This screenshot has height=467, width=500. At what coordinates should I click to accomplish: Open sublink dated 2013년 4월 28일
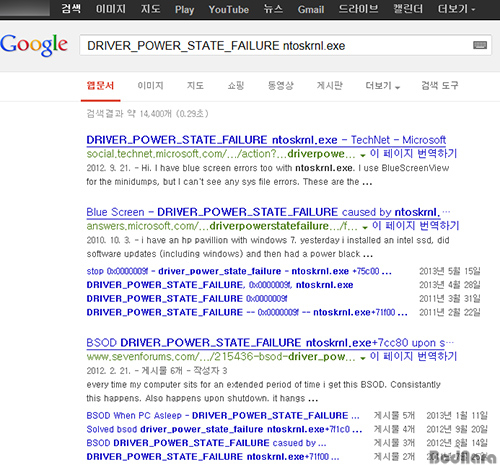click(220, 285)
